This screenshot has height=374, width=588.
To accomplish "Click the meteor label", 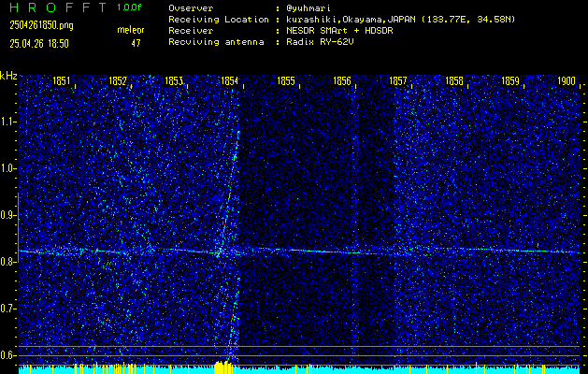I will [x=131, y=30].
